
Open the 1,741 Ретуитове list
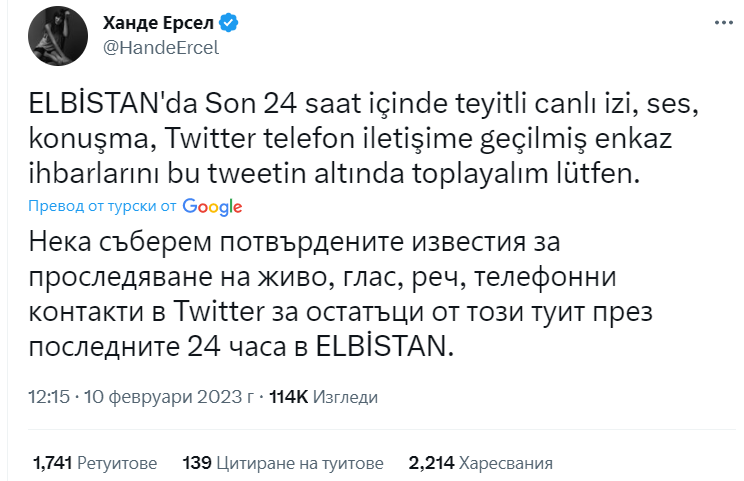tap(95, 463)
